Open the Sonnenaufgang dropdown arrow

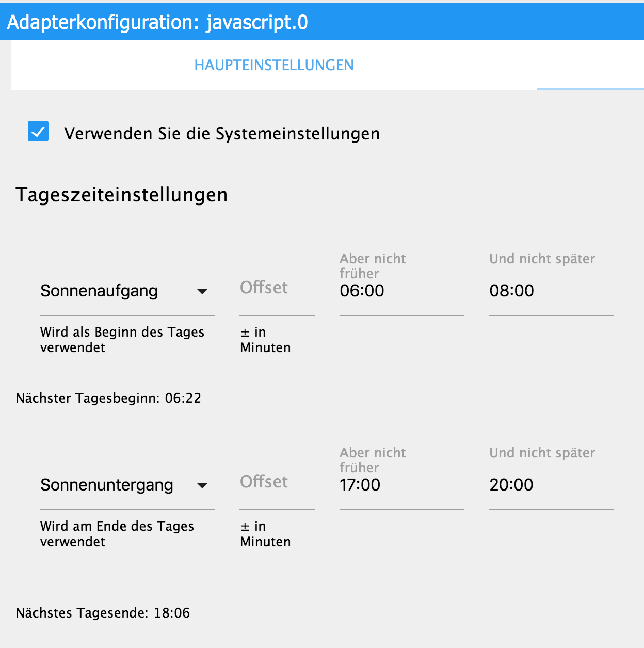202,292
